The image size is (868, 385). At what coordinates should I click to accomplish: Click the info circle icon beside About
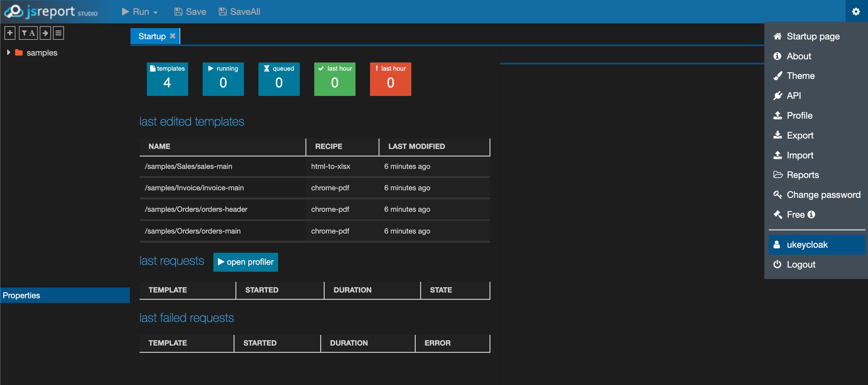[777, 56]
